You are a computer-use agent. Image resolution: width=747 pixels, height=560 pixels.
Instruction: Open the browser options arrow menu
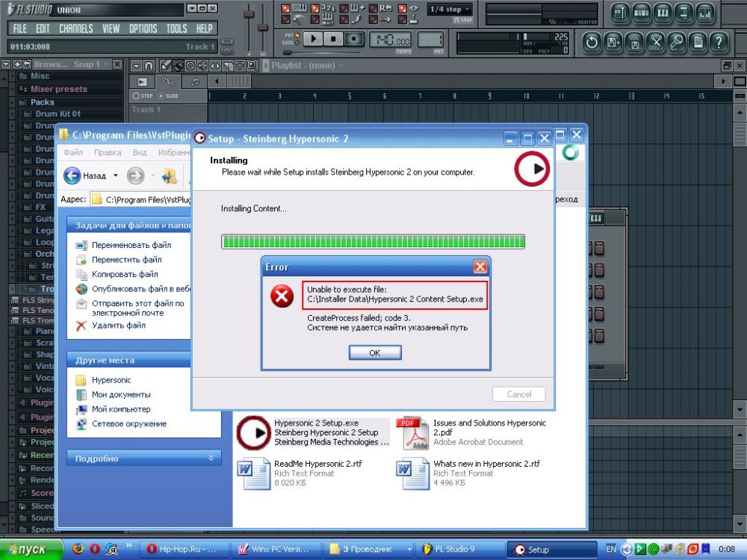(x=6, y=64)
